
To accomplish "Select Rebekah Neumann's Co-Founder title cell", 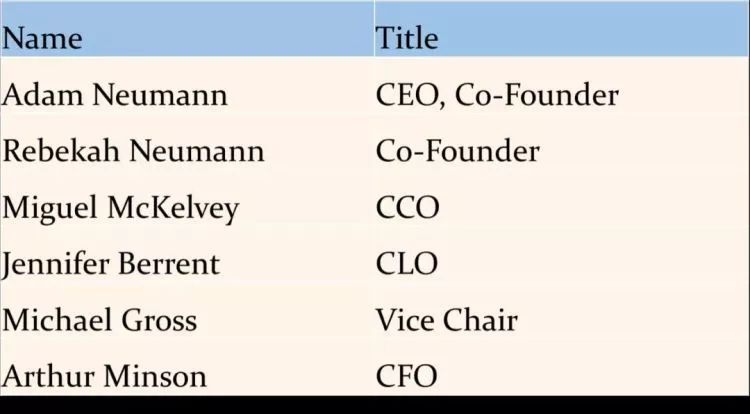I will point(562,151).
